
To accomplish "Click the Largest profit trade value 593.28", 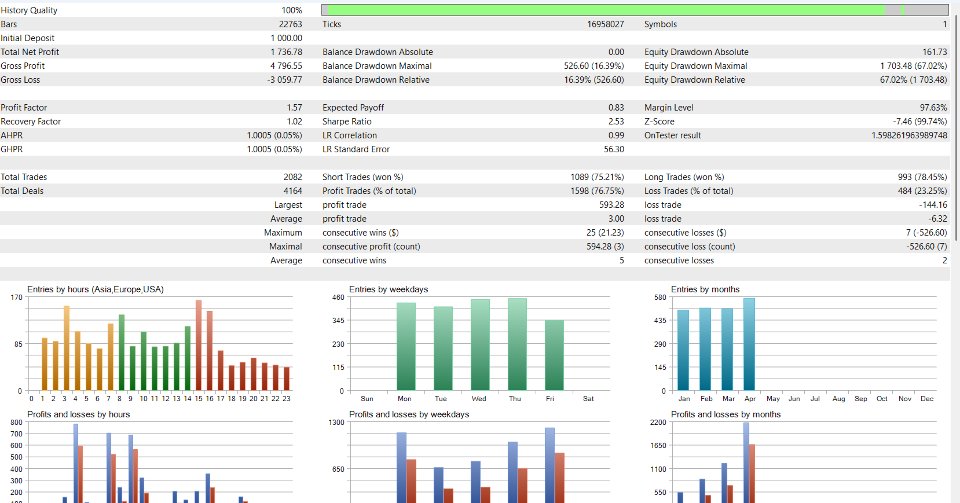I will coord(612,205).
